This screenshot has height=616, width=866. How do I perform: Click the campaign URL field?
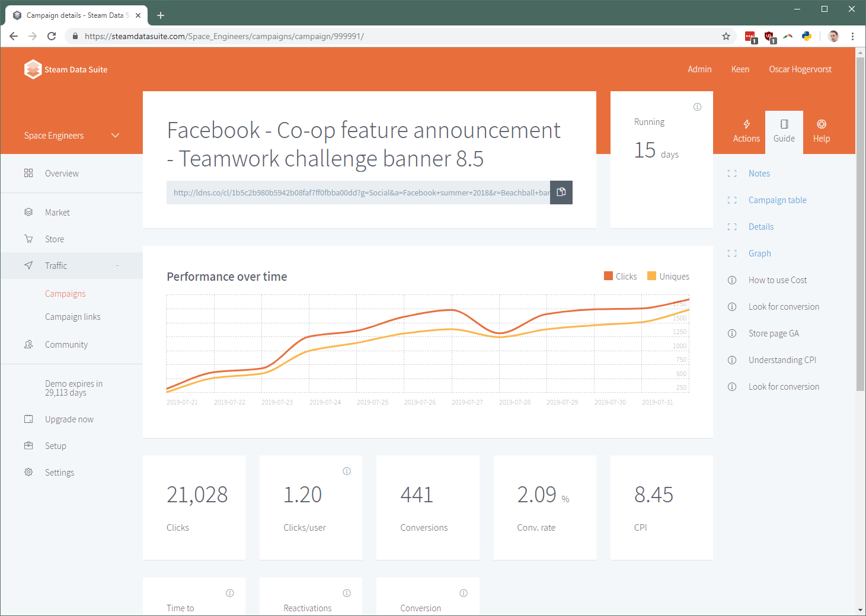pos(358,192)
